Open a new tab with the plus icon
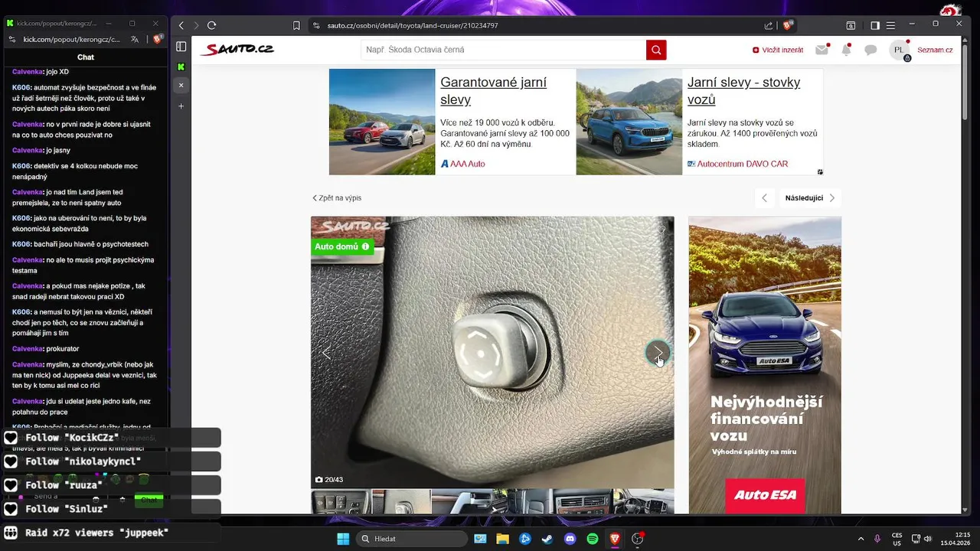 tap(181, 106)
